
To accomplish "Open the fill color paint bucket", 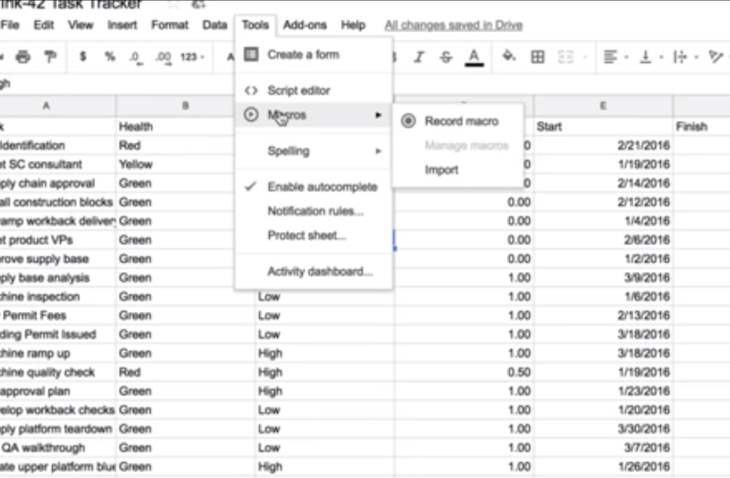I will point(509,56).
